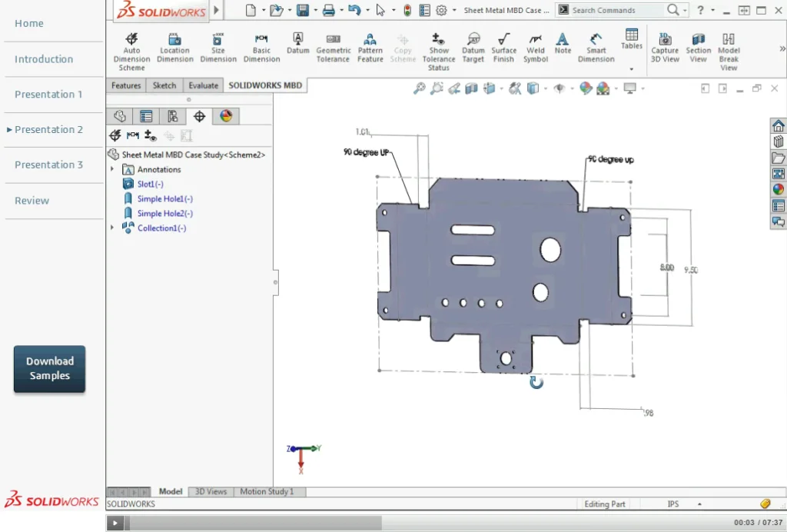Switch to the DisplayManager globe tab
The width and height of the screenshot is (787, 532).
[x=225, y=116]
